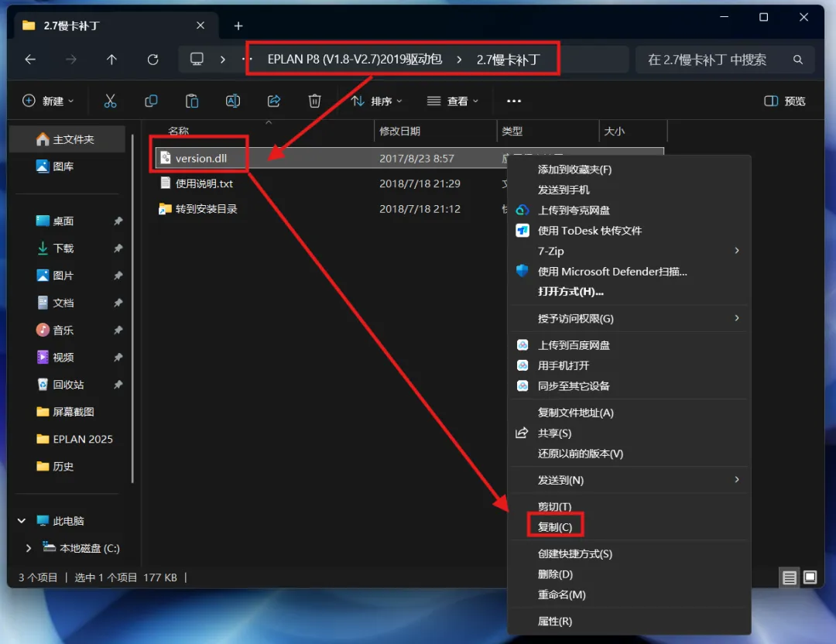Open the three-dots more options menu
This screenshot has height=644, width=836.
coord(514,101)
